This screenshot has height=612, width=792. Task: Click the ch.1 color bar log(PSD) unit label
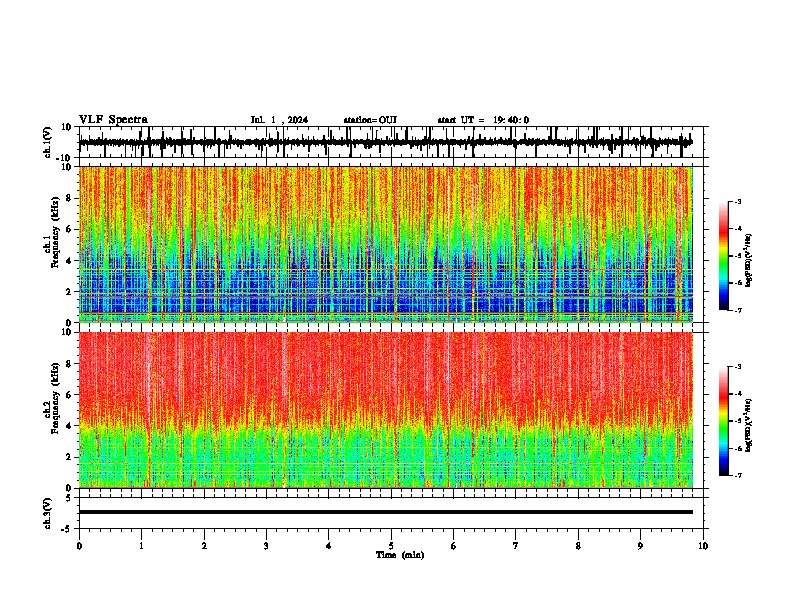pyautogui.click(x=749, y=260)
